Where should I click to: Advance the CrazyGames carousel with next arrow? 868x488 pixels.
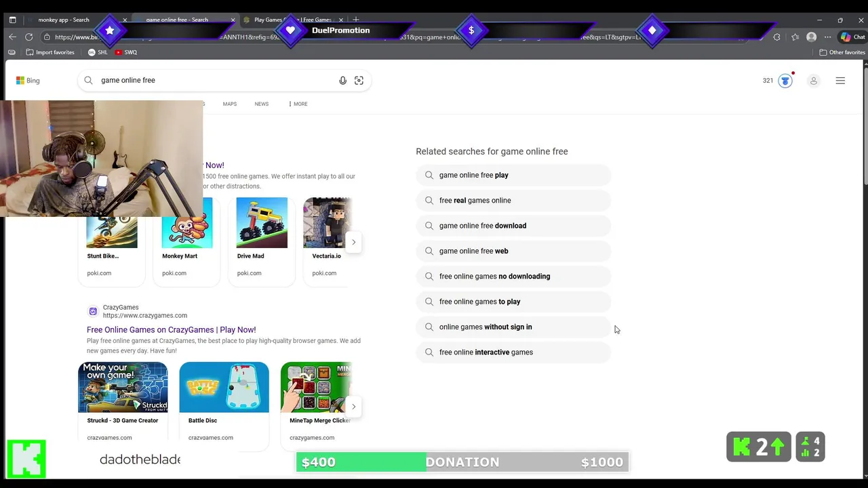353,407
